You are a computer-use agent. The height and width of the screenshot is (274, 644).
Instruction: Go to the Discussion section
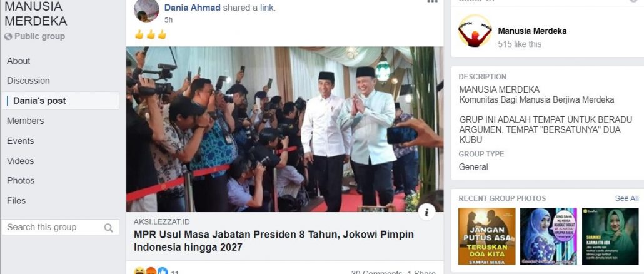pyautogui.click(x=28, y=81)
